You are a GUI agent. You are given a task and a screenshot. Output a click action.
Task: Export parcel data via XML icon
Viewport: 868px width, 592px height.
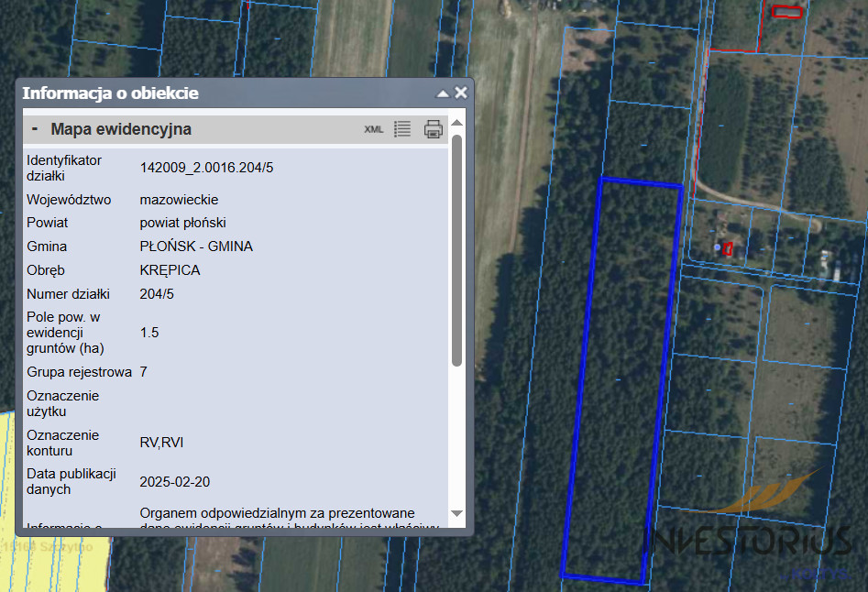click(x=373, y=129)
